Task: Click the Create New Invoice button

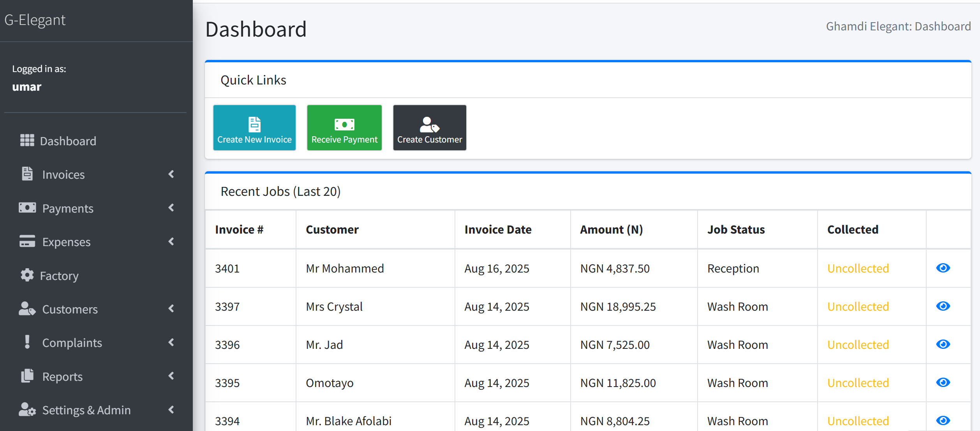Action: pyautogui.click(x=254, y=128)
